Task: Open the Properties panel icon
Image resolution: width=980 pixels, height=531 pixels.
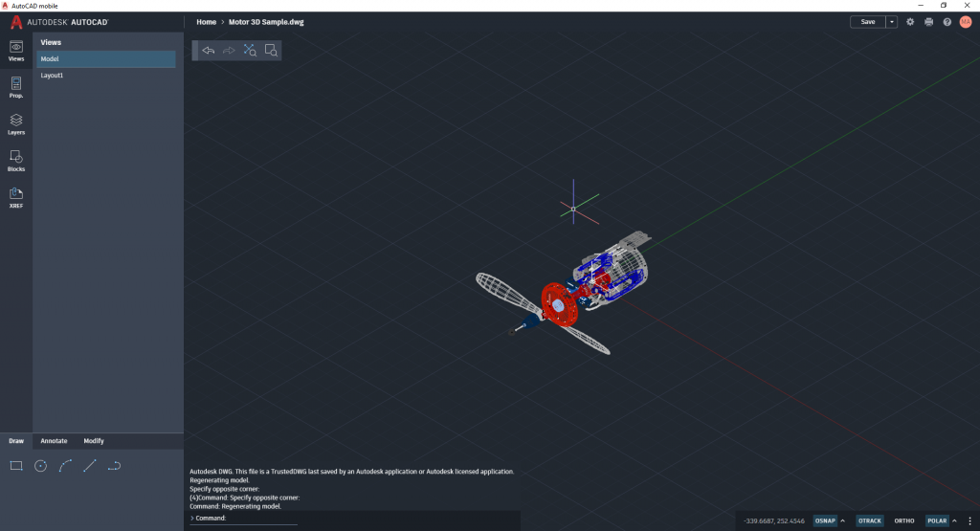Action: click(16, 87)
